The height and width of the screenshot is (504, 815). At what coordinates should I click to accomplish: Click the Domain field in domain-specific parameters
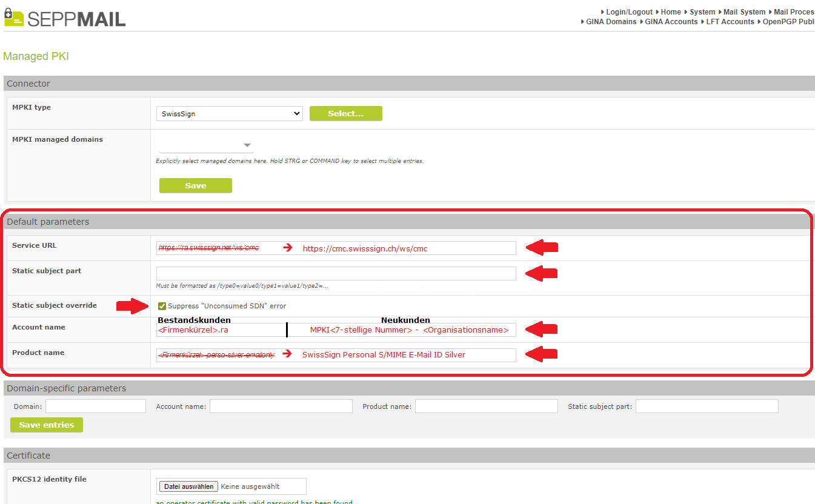96,406
